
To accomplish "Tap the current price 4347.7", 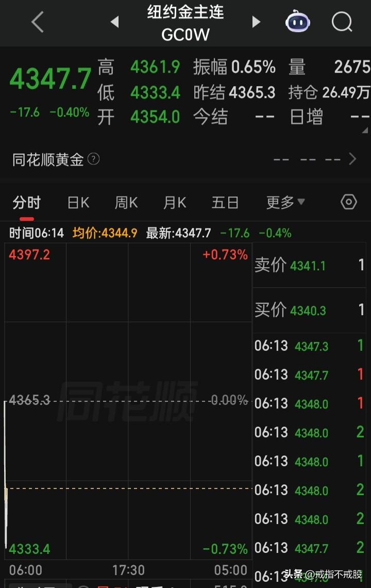I will (x=50, y=79).
